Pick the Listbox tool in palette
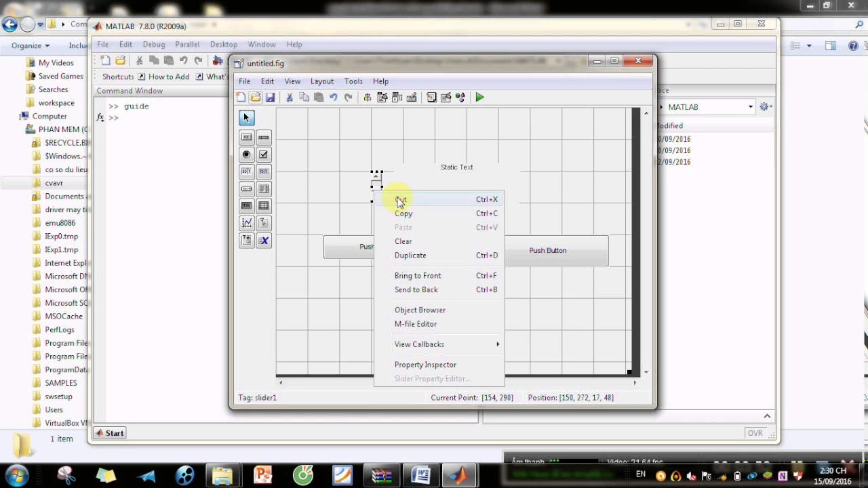Screen dimensions: 868x488 (x=264, y=189)
